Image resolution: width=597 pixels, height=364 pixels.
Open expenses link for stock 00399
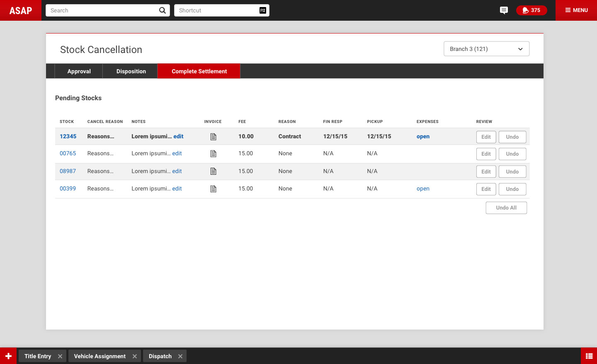[x=423, y=189]
